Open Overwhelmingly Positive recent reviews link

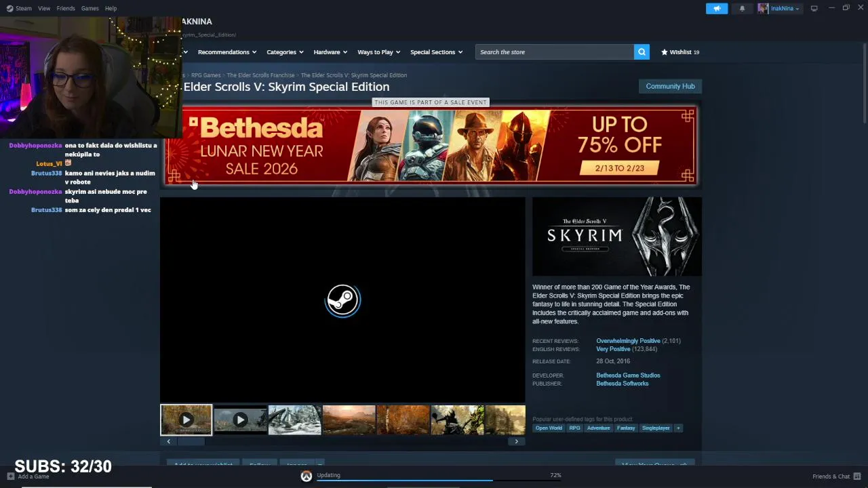[628, 341]
